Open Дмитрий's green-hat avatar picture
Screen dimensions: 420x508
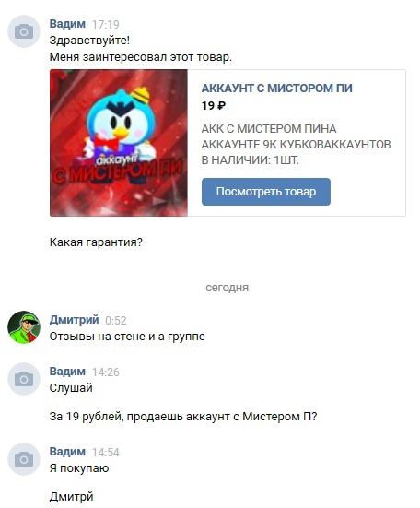tap(24, 327)
